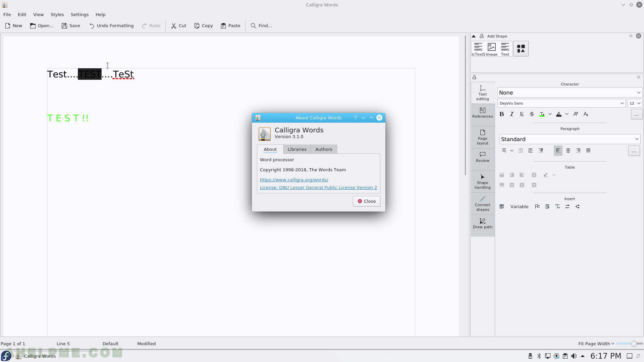Open the Fit Page Width zoom dropdown

tap(596, 344)
